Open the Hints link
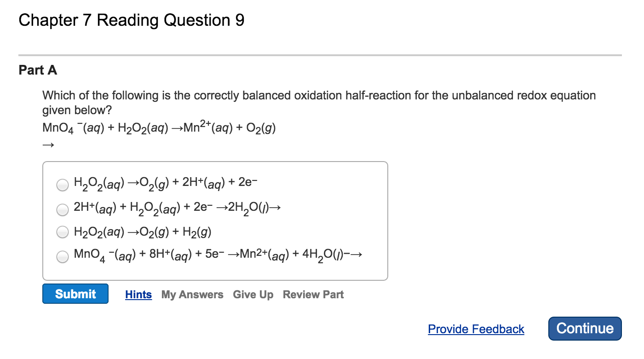The image size is (644, 359). [x=138, y=295]
